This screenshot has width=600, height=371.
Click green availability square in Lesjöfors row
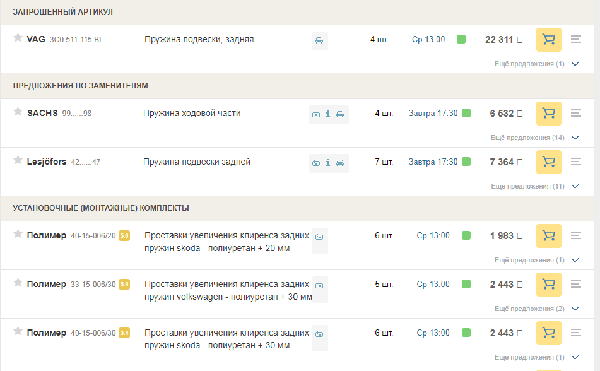click(466, 162)
